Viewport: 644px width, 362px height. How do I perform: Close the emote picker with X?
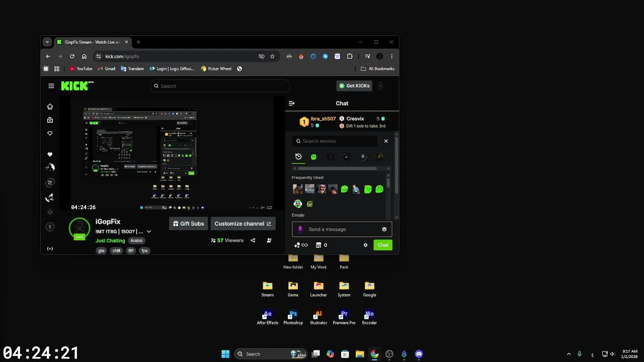tap(386, 141)
